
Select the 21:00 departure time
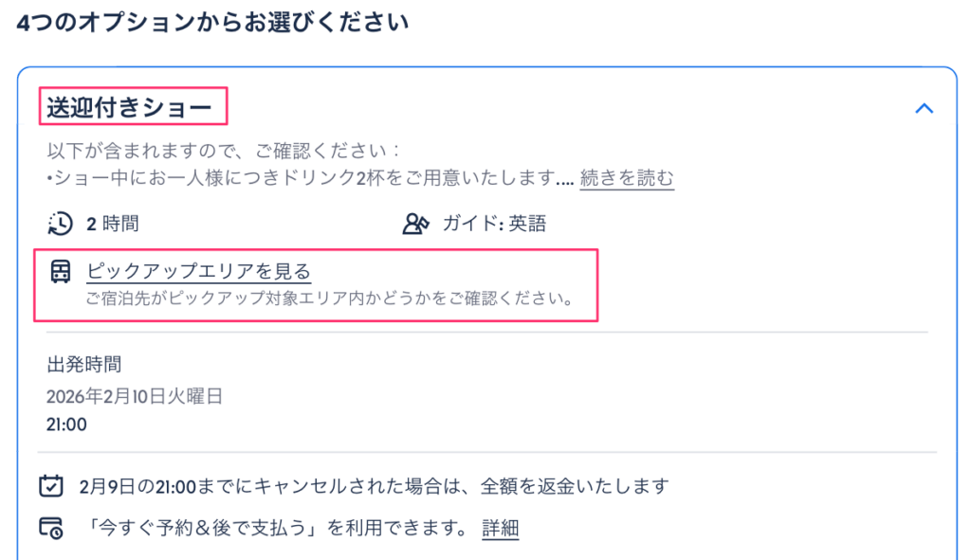coord(66,425)
